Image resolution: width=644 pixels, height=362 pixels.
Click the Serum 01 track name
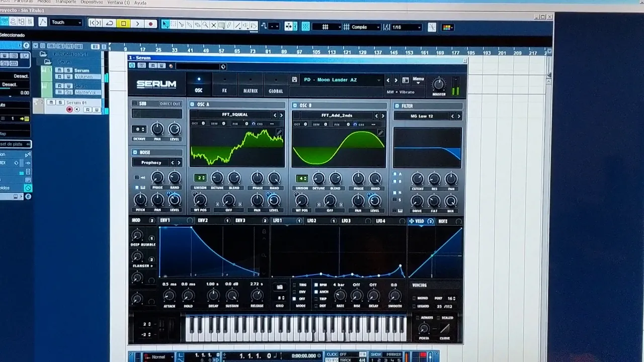click(x=77, y=103)
